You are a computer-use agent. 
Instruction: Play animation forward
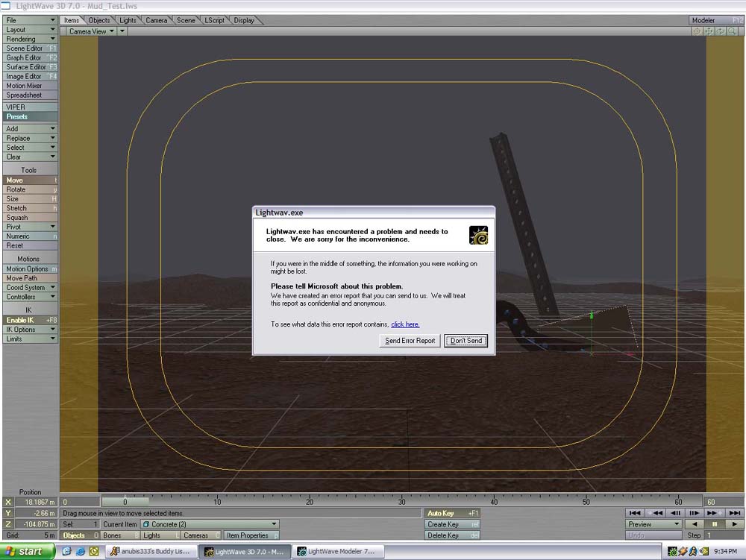(734, 524)
